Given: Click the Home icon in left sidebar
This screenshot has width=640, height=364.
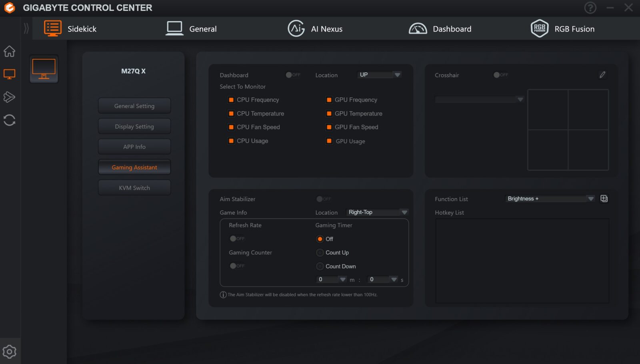Looking at the screenshot, I should point(9,51).
